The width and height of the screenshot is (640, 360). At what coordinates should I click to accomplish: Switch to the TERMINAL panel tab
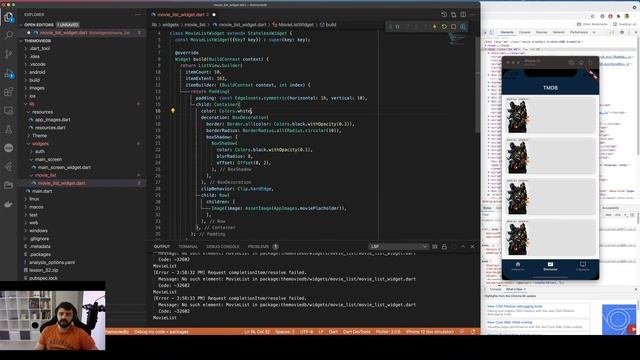188,247
